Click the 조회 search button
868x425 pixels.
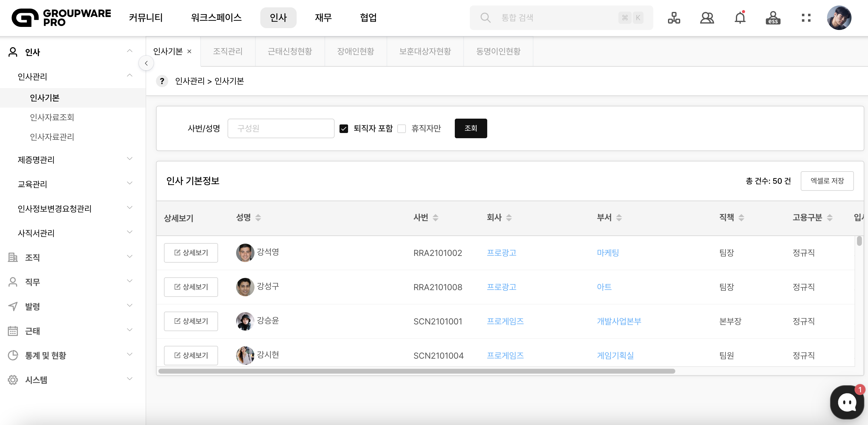(x=470, y=128)
